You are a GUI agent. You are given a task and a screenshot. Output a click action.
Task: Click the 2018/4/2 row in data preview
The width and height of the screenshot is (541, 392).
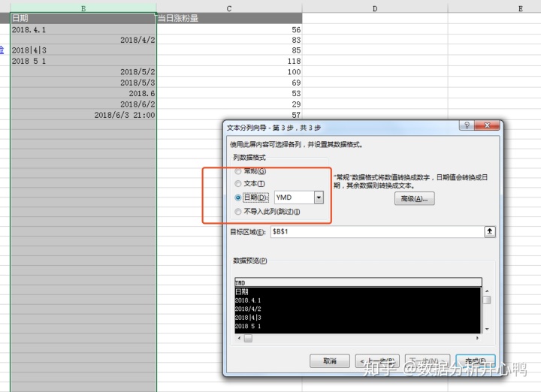pyautogui.click(x=358, y=309)
